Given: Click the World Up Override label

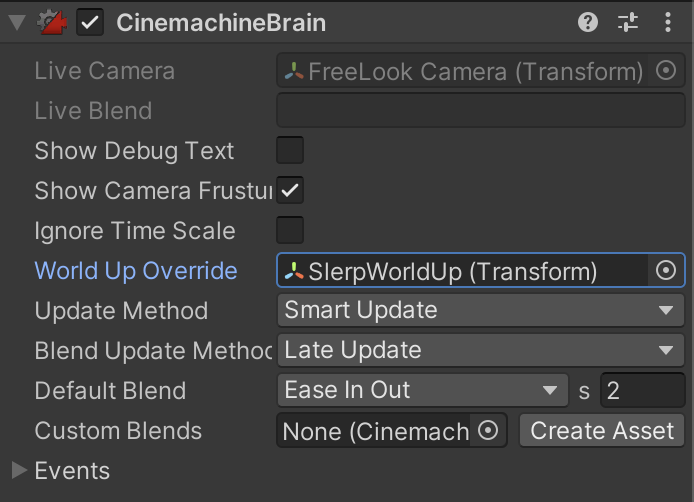Looking at the screenshot, I should [x=136, y=271].
